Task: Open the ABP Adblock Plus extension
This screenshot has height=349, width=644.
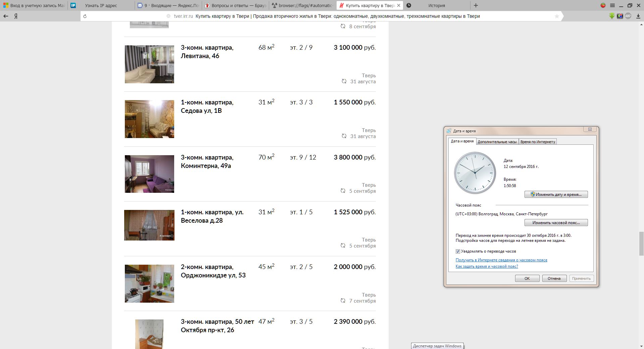Action: click(x=628, y=16)
